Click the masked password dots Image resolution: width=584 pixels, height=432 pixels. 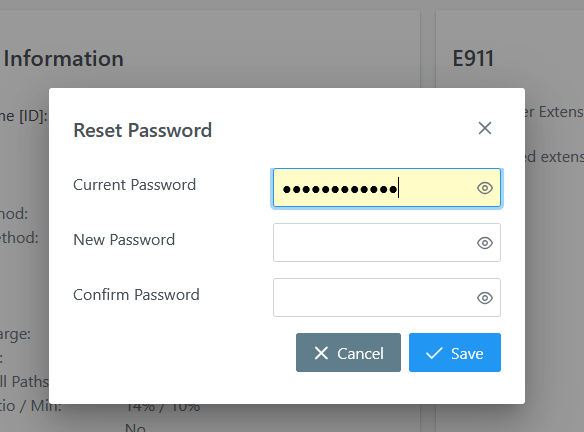[x=340, y=190]
